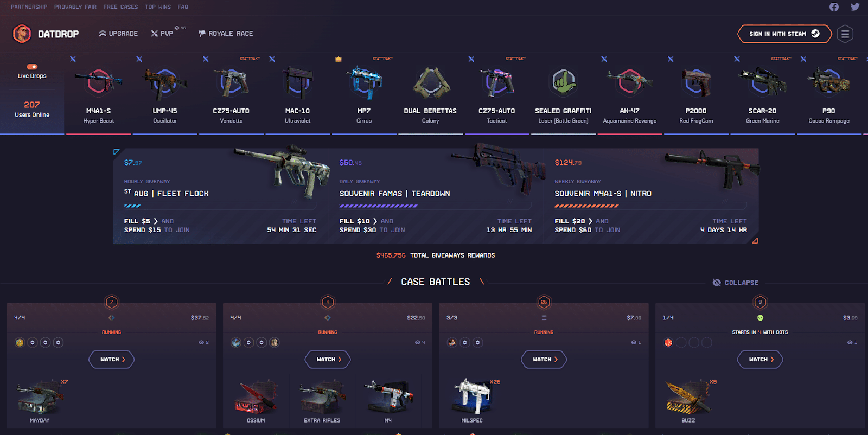Open the Royale Race menu item
868x435 pixels.
coord(226,34)
